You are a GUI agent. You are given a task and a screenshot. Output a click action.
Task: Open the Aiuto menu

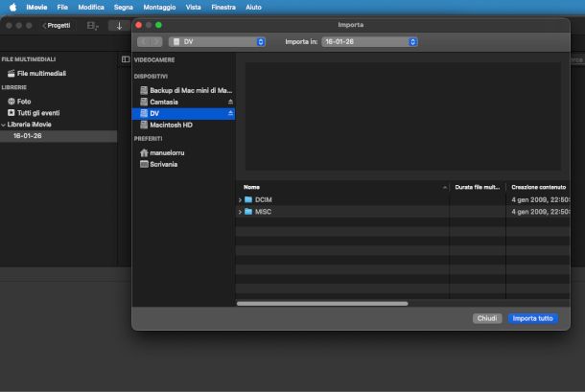click(253, 7)
